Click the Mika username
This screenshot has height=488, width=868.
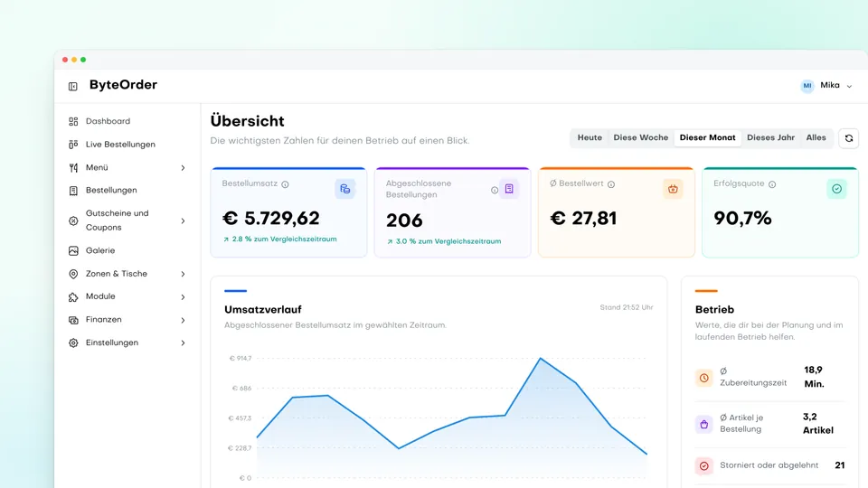830,85
